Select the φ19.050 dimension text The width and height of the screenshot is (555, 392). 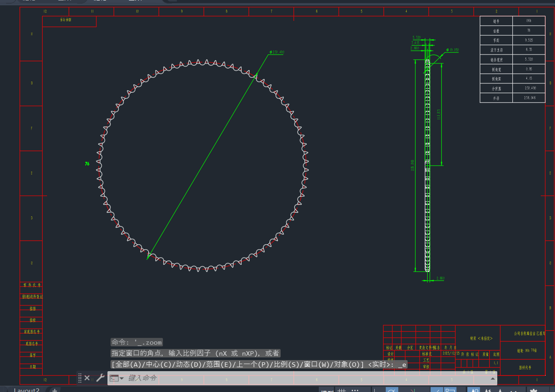coord(452,50)
